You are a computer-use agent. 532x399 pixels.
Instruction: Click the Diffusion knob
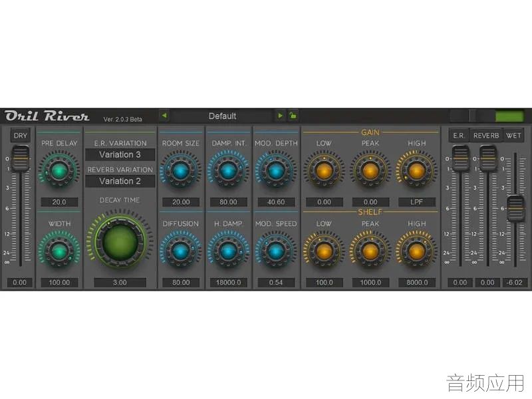point(180,251)
